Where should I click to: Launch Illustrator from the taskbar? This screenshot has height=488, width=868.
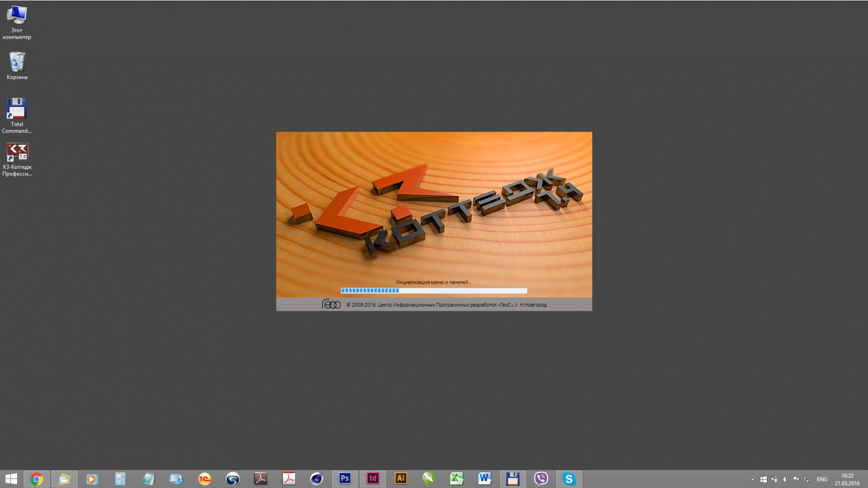click(x=401, y=479)
